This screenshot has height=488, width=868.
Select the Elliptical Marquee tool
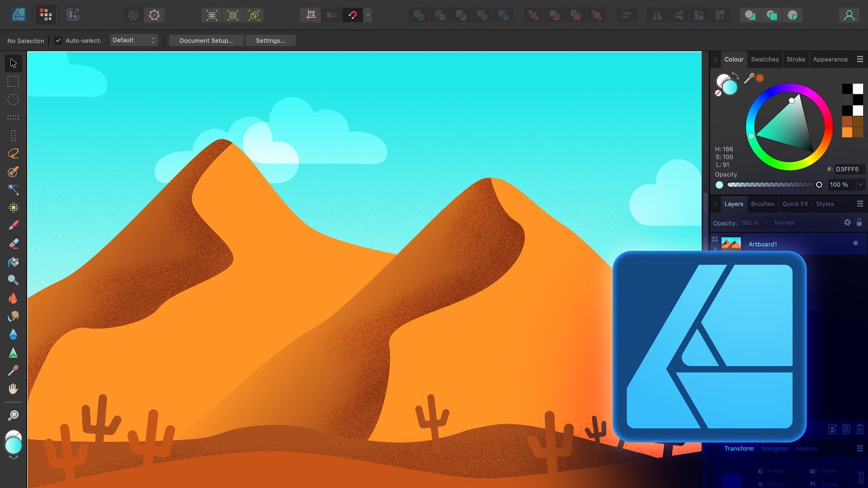pyautogui.click(x=13, y=100)
